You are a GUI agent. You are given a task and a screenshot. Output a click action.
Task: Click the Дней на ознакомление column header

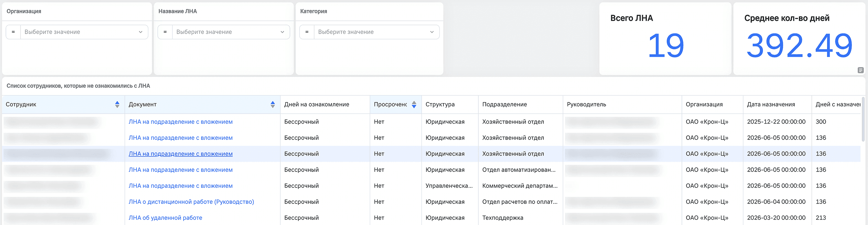tap(325, 105)
